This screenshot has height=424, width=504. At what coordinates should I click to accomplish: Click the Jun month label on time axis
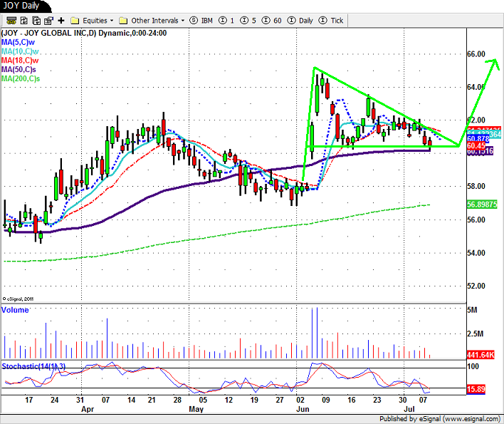coord(303,409)
